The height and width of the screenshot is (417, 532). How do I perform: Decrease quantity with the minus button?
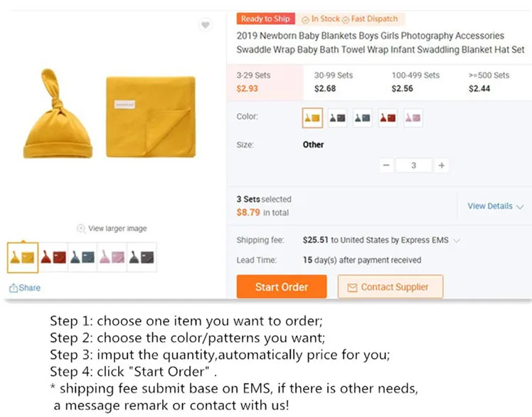[386, 166]
